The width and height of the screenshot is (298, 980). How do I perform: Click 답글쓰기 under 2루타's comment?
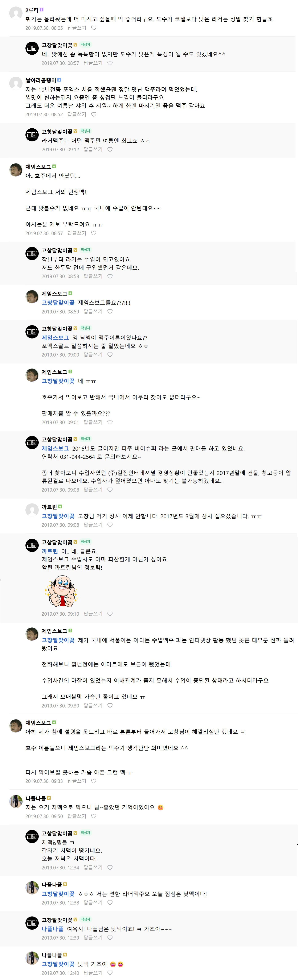coord(77,28)
